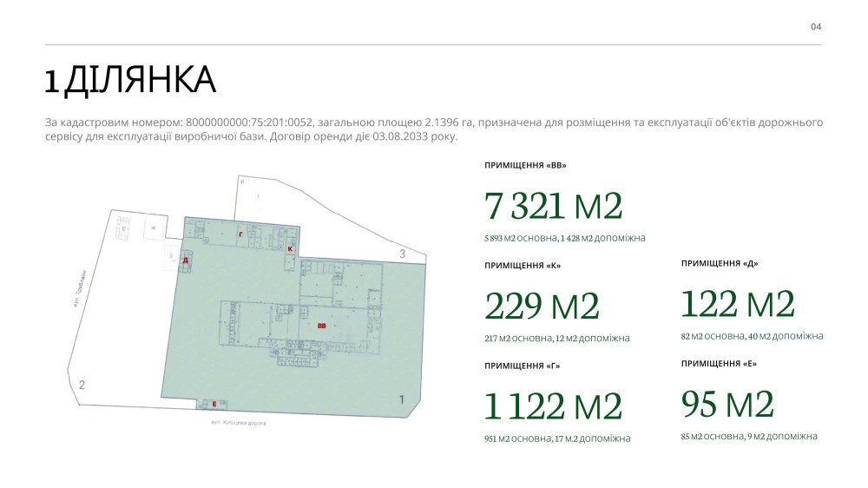Click the «ПРИМІЩЕННЯ «ВВ»» heading
This screenshot has height=488, width=868.
525,165
